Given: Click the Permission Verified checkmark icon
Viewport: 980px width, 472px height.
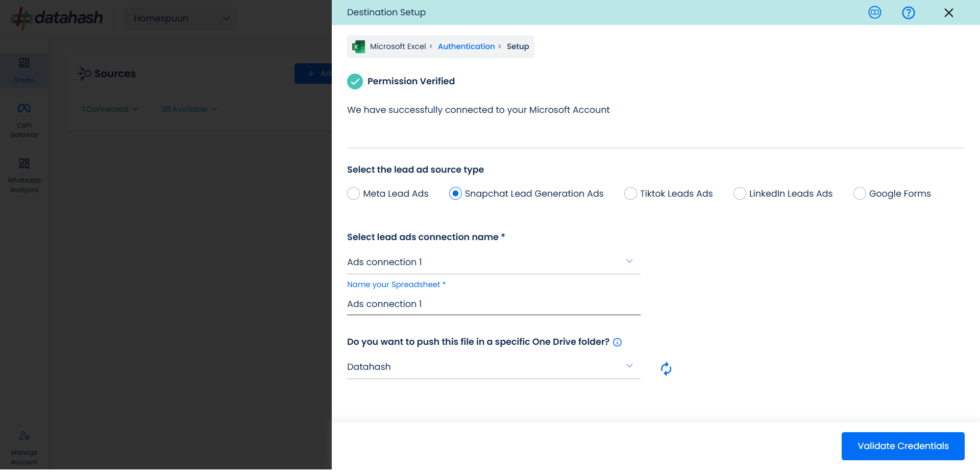Looking at the screenshot, I should (x=355, y=81).
